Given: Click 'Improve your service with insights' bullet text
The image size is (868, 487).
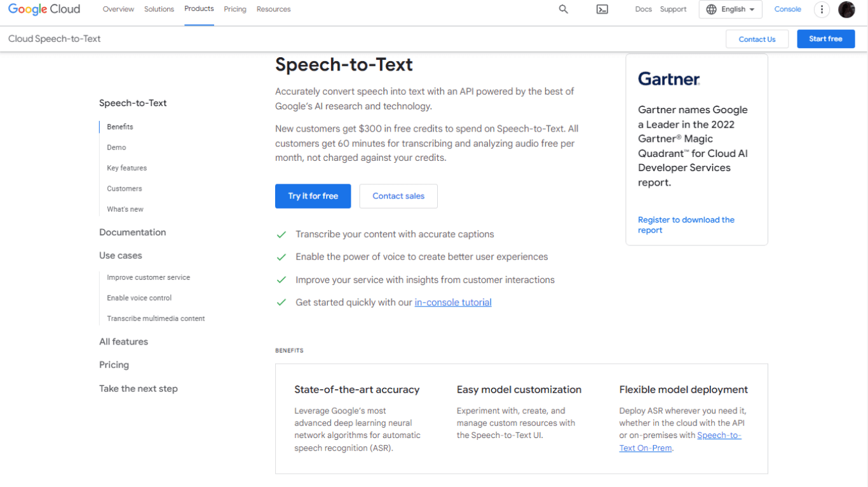Looking at the screenshot, I should point(425,280).
